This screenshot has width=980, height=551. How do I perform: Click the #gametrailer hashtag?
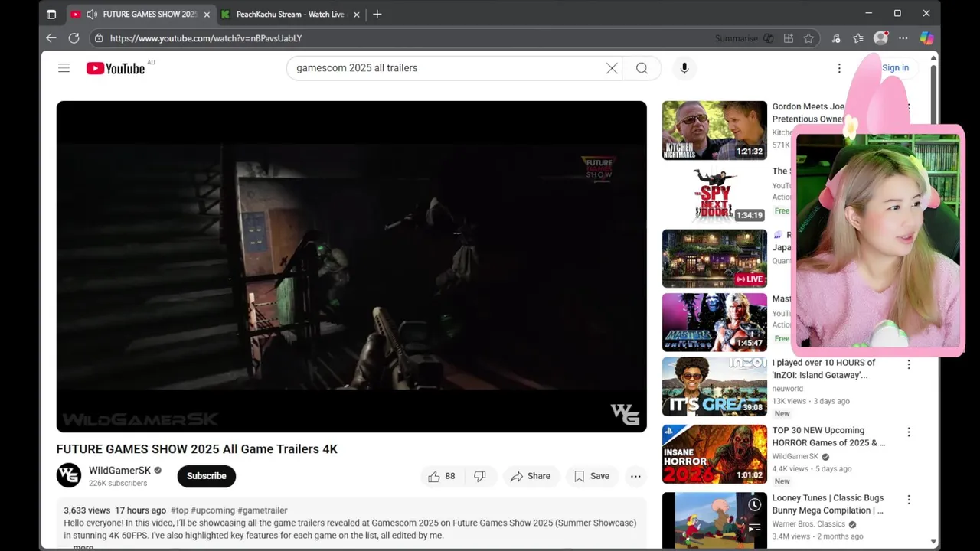[262, 510]
